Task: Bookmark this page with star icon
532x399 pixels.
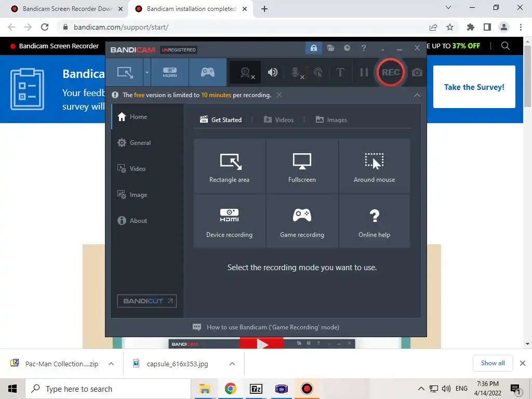Action: (x=450, y=27)
